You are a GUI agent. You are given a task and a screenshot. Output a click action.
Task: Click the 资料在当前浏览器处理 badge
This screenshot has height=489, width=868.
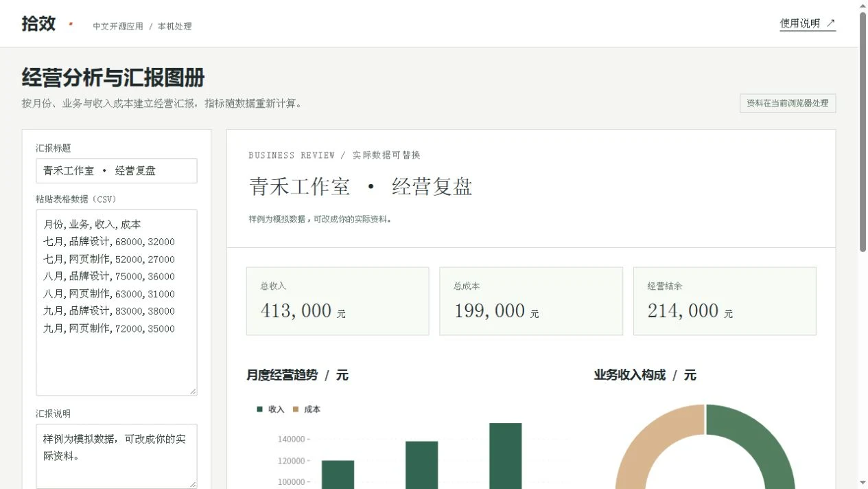pos(788,103)
